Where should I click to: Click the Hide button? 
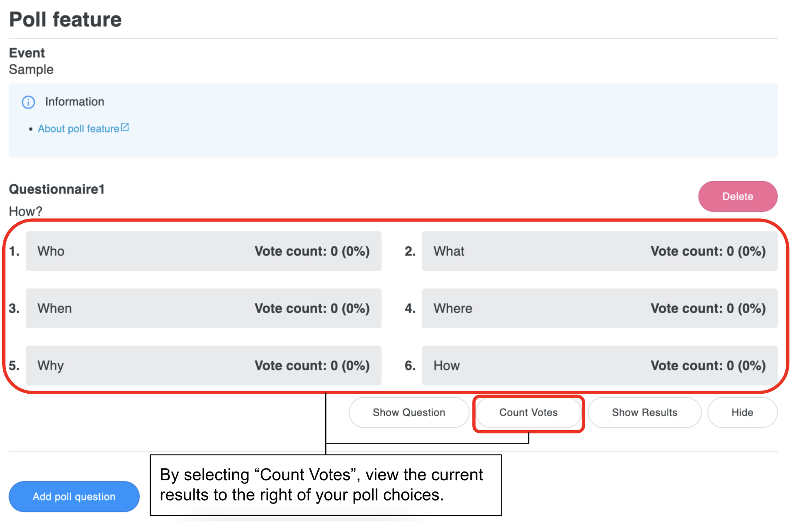pos(742,412)
